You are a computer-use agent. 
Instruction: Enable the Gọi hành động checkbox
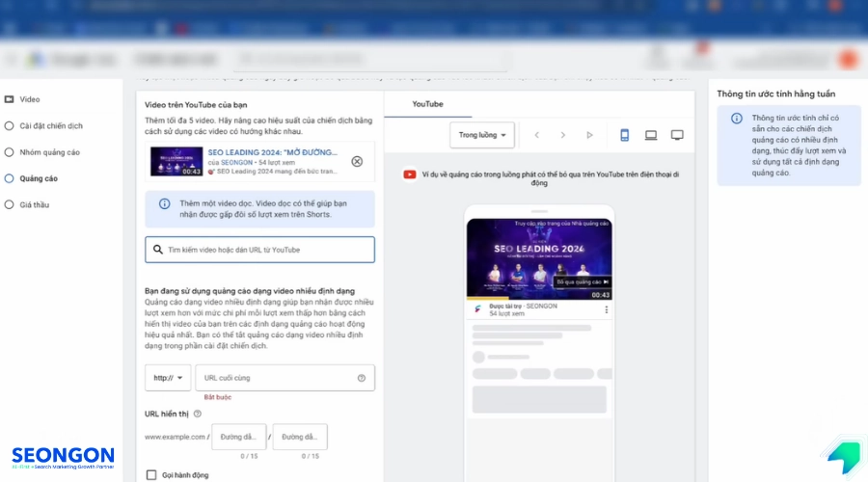[151, 475]
